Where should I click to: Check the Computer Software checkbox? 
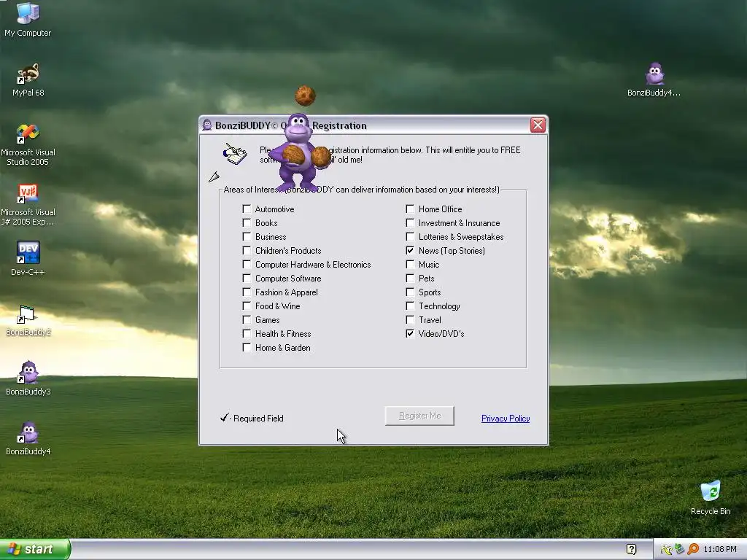tap(247, 278)
